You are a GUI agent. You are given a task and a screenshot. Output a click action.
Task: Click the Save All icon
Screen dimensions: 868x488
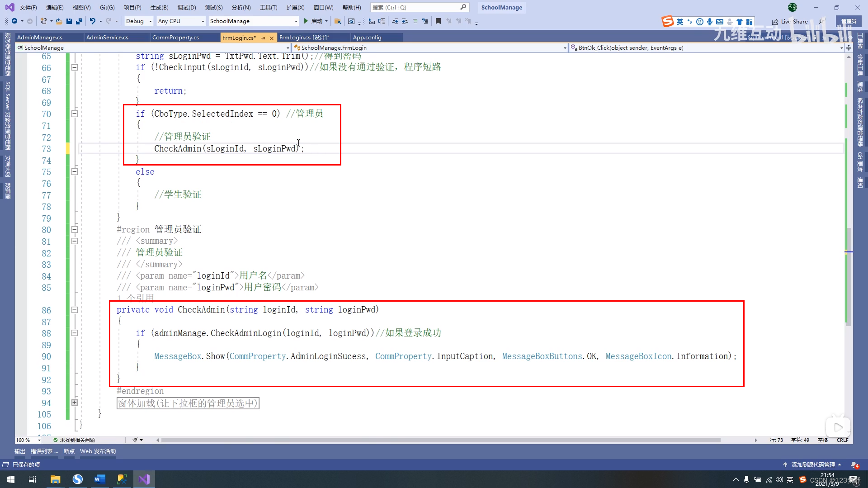click(x=79, y=21)
